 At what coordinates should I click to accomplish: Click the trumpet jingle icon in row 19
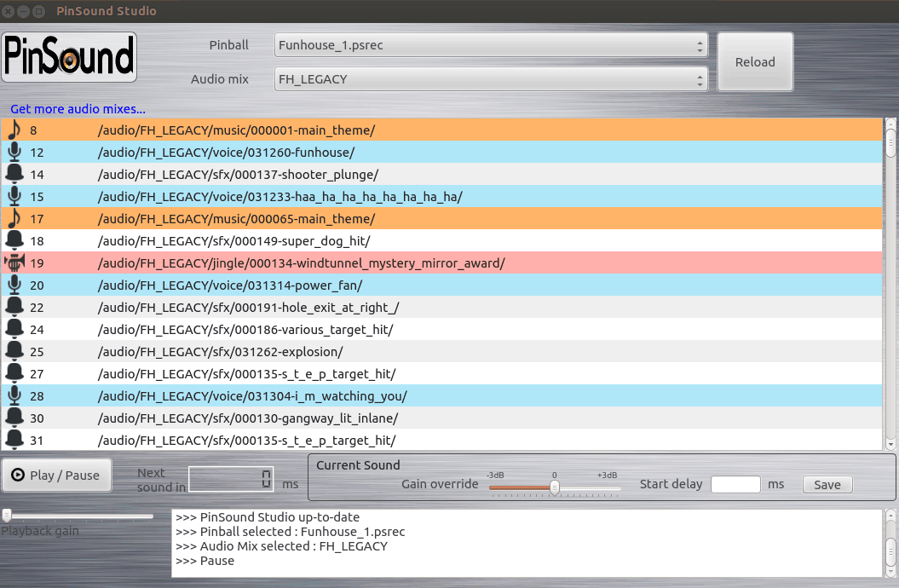click(x=14, y=263)
